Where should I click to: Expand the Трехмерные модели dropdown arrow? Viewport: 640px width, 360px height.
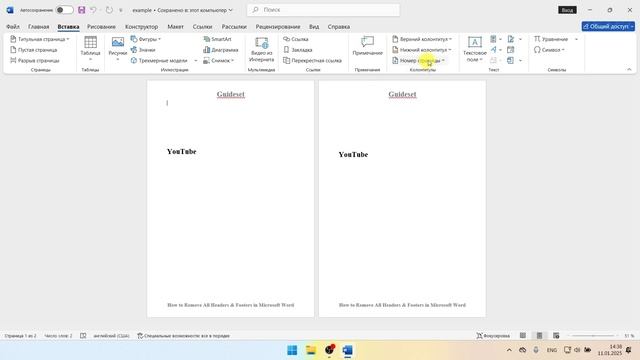tap(196, 60)
